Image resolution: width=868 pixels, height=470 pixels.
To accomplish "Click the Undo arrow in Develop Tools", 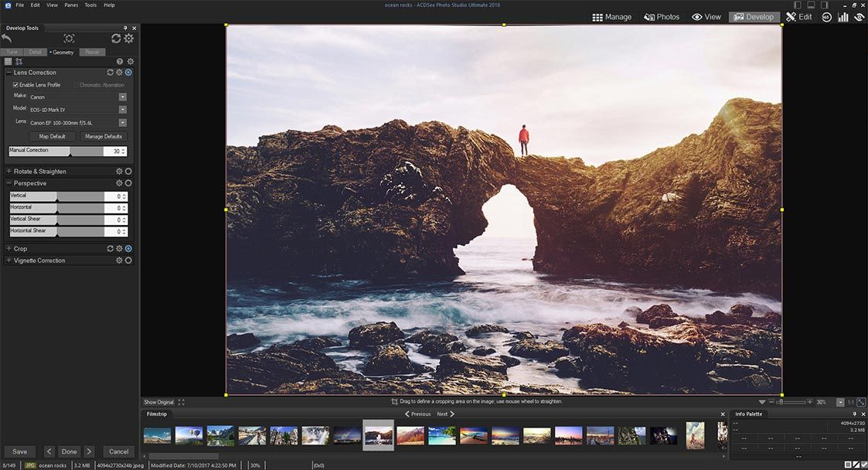I will click(x=6, y=37).
